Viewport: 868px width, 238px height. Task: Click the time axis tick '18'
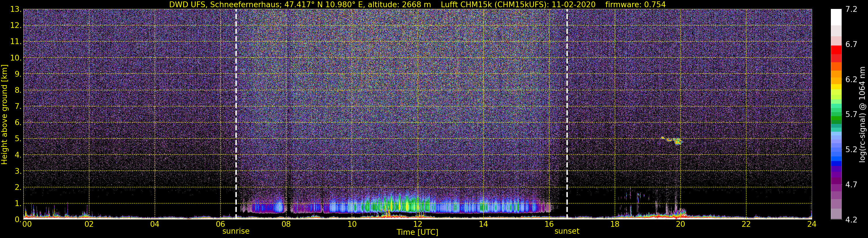click(x=614, y=224)
